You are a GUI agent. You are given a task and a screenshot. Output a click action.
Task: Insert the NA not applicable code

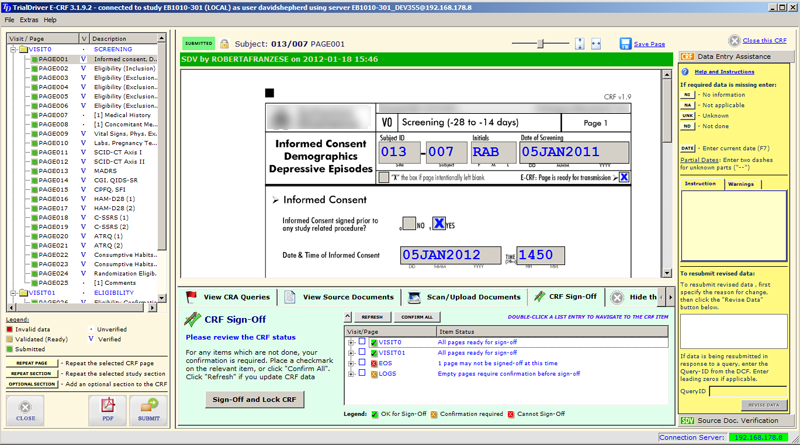(688, 104)
